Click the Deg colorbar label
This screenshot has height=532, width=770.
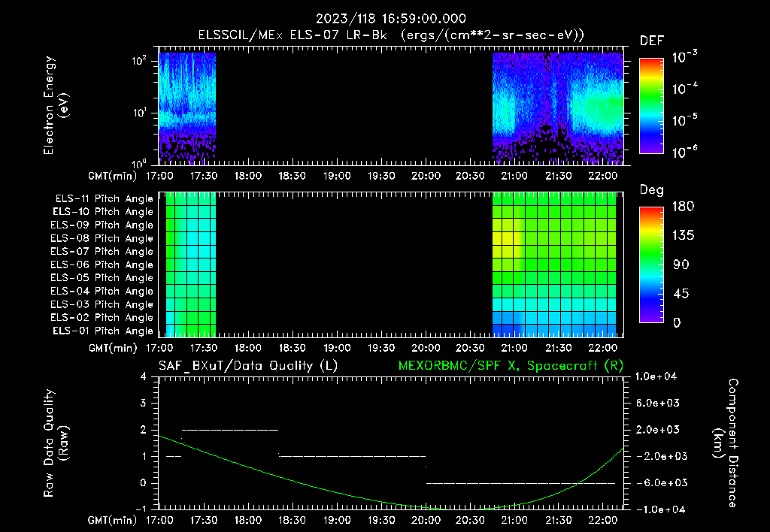[652, 190]
